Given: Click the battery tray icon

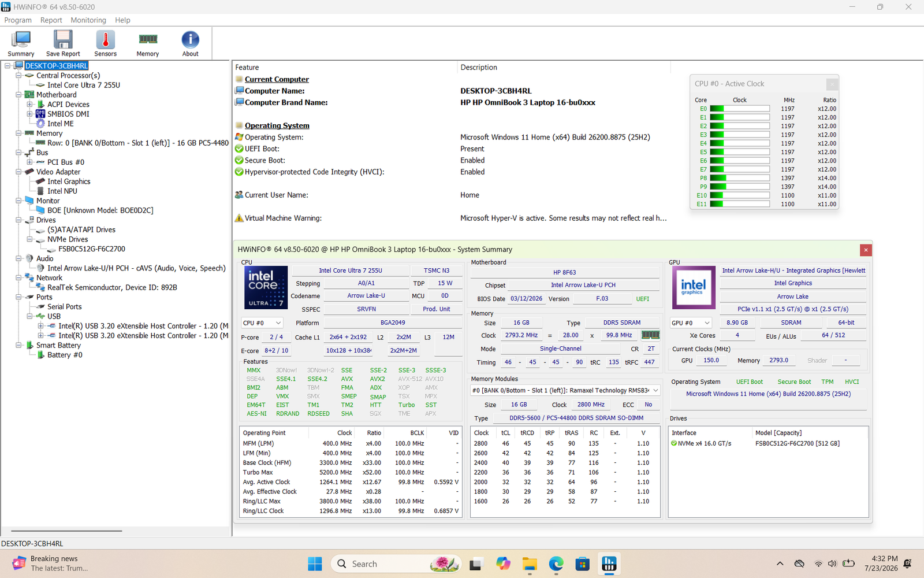Looking at the screenshot, I should (x=848, y=564).
